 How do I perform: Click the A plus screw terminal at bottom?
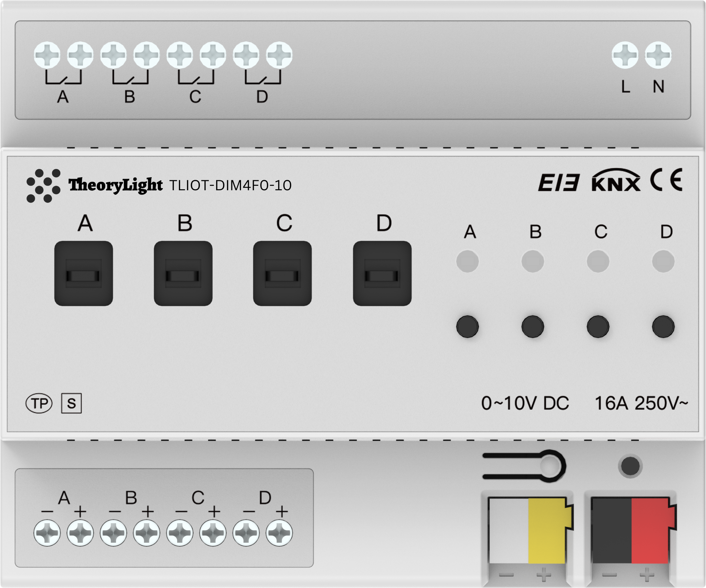click(x=80, y=533)
